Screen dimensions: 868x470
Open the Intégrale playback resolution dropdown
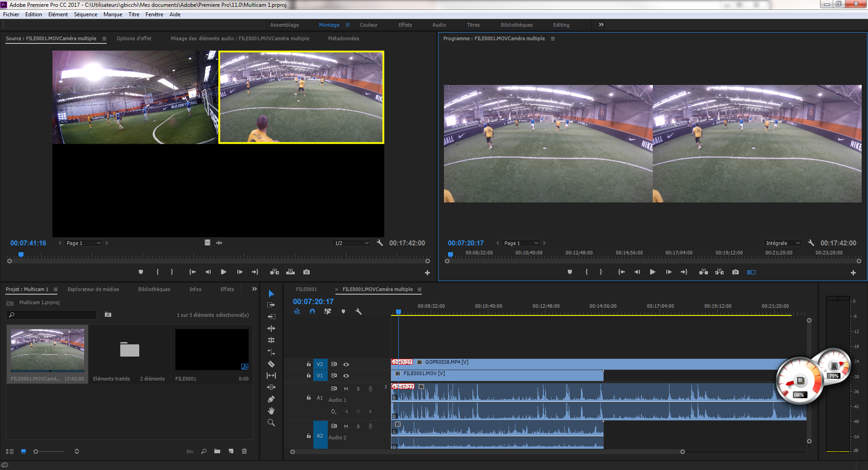point(783,243)
